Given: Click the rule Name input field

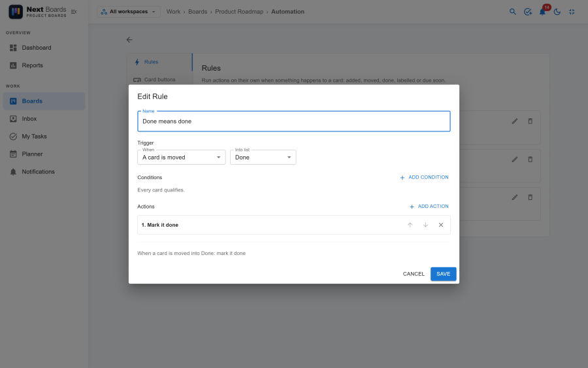Looking at the screenshot, I should click(294, 121).
